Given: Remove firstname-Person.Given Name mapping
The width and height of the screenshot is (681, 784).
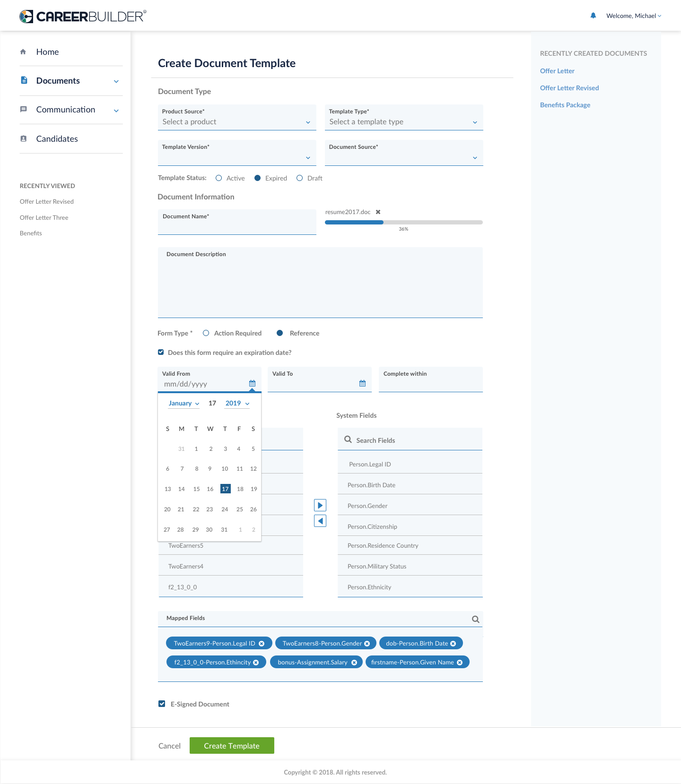Looking at the screenshot, I should pos(460,663).
